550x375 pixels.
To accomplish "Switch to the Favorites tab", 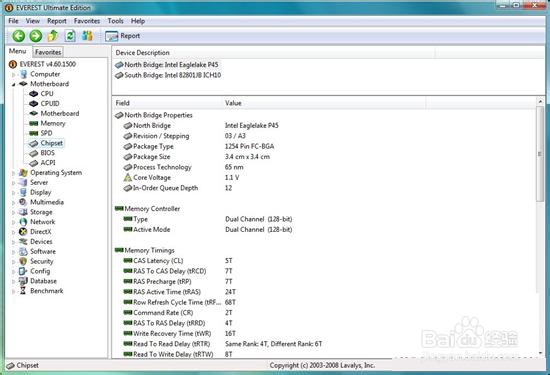I will click(48, 52).
